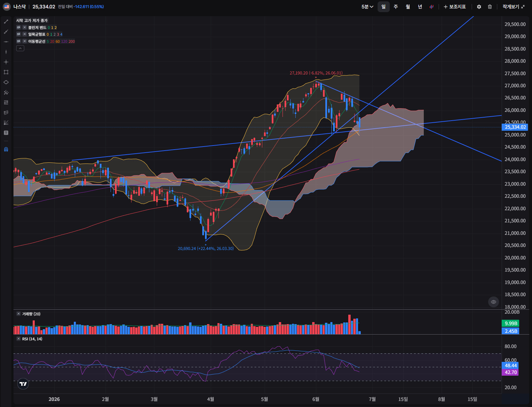Toggle the eye button on chart
Viewport: 532px width, 407px height.
(493, 302)
